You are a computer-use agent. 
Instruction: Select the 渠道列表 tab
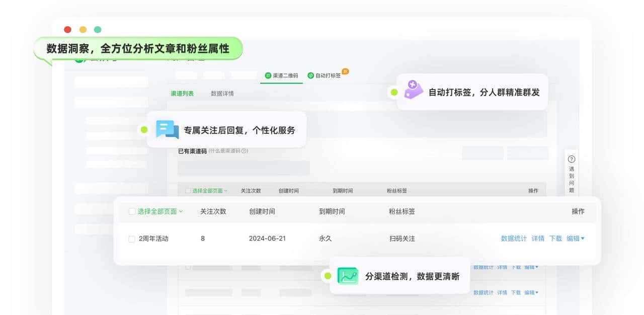click(x=182, y=93)
